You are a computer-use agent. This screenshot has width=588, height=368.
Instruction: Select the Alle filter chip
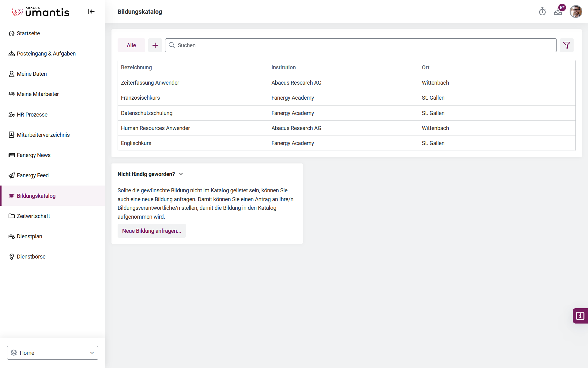[131, 45]
